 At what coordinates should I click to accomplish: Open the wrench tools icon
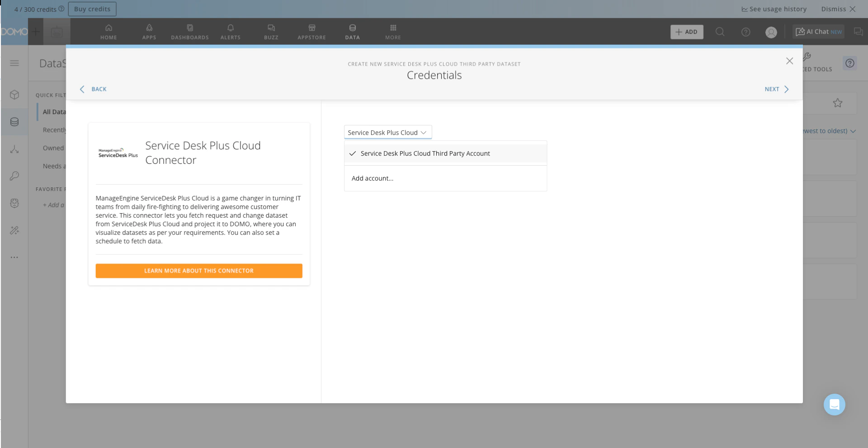807,57
